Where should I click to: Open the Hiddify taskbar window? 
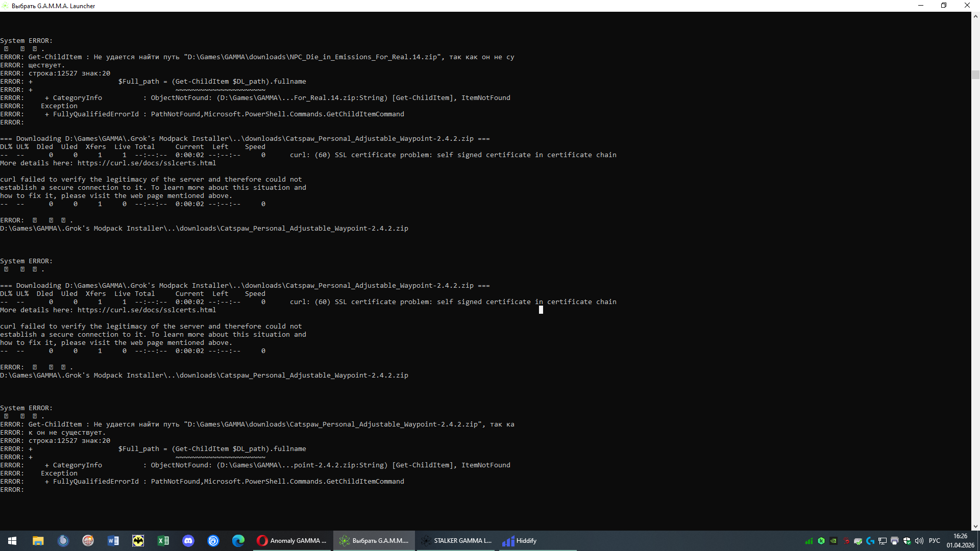point(521,541)
